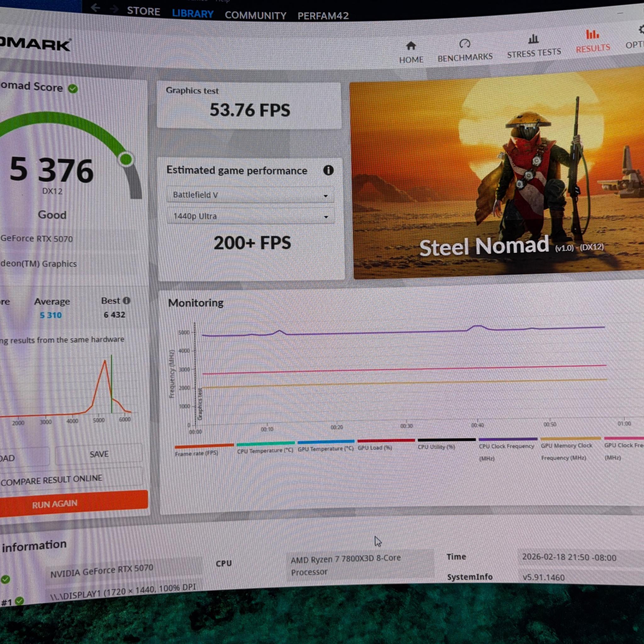Expand the 1440p Ultra resolution dropdown
644x644 pixels.
tap(250, 216)
